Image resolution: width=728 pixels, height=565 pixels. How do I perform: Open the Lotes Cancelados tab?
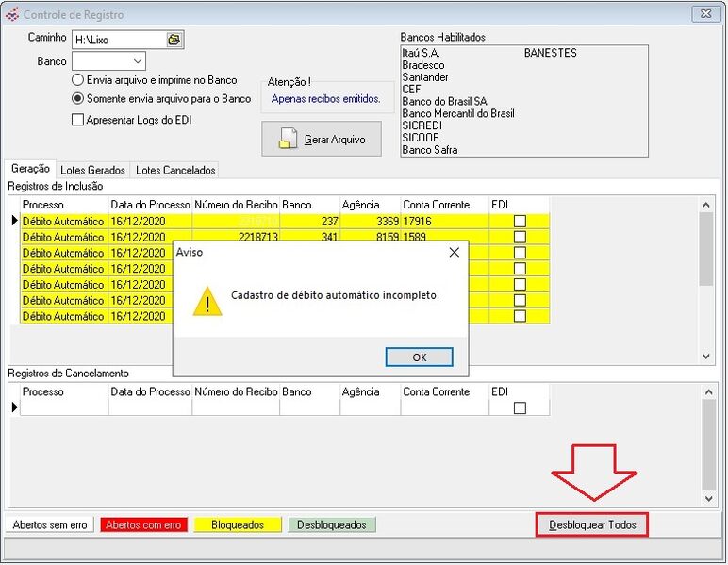(x=175, y=171)
